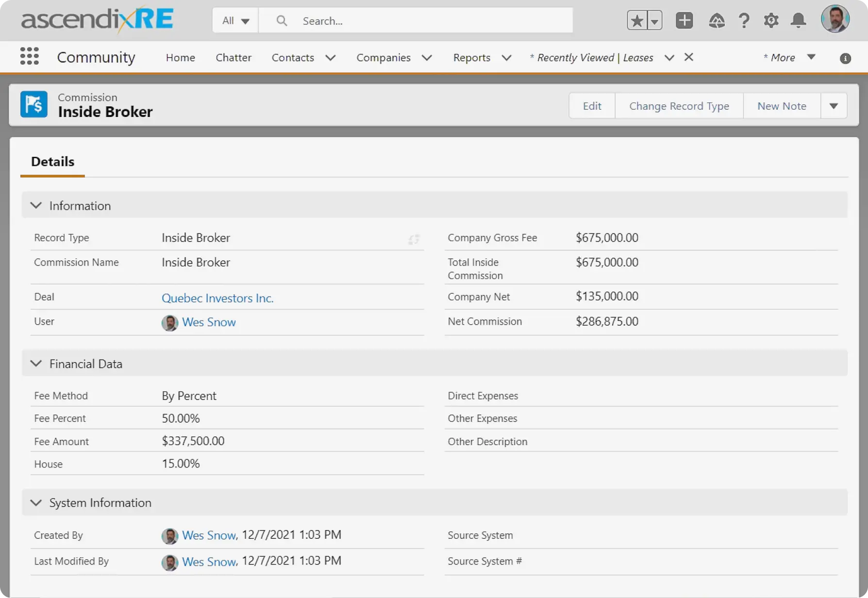The height and width of the screenshot is (598, 868).
Task: Click the change record type icon next to Inside Broker
Action: click(414, 239)
